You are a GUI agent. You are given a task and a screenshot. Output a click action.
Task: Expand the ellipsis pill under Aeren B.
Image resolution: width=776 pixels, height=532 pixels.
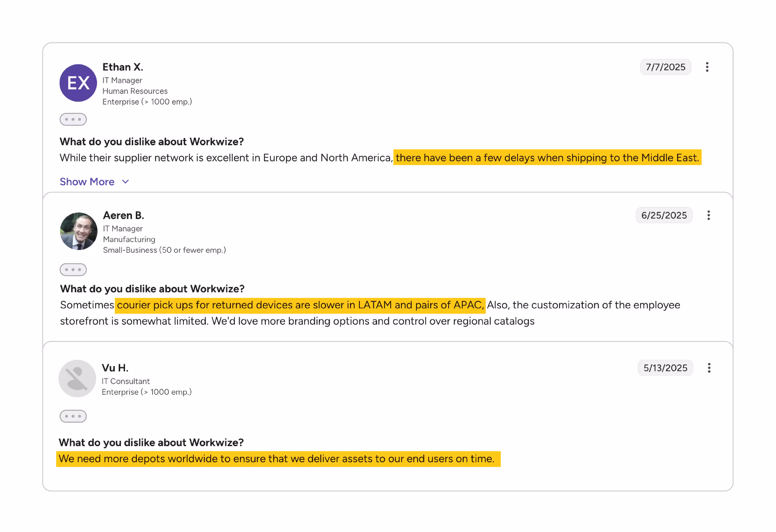click(73, 270)
